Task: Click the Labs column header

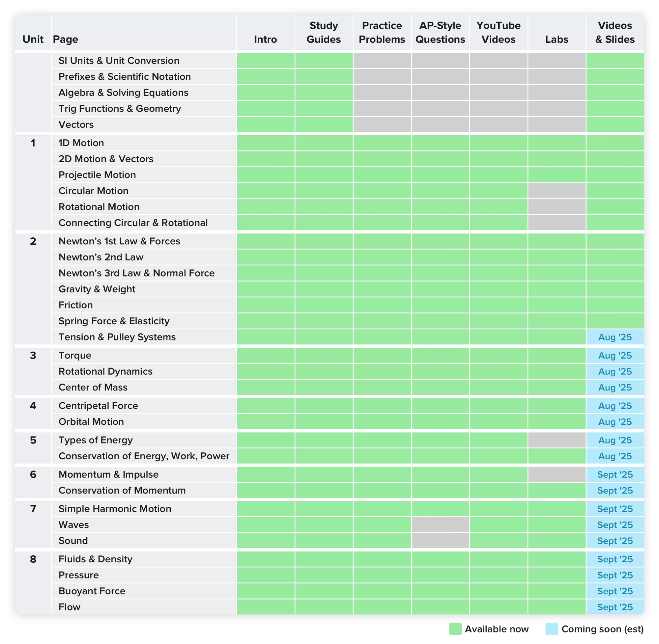Action: [x=557, y=39]
